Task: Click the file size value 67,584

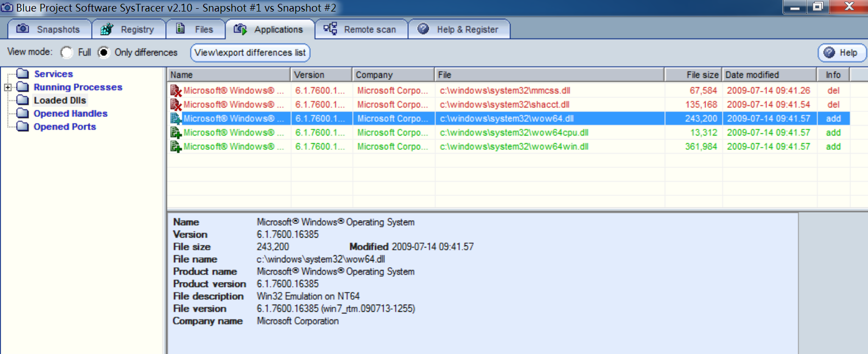Action: [x=703, y=91]
